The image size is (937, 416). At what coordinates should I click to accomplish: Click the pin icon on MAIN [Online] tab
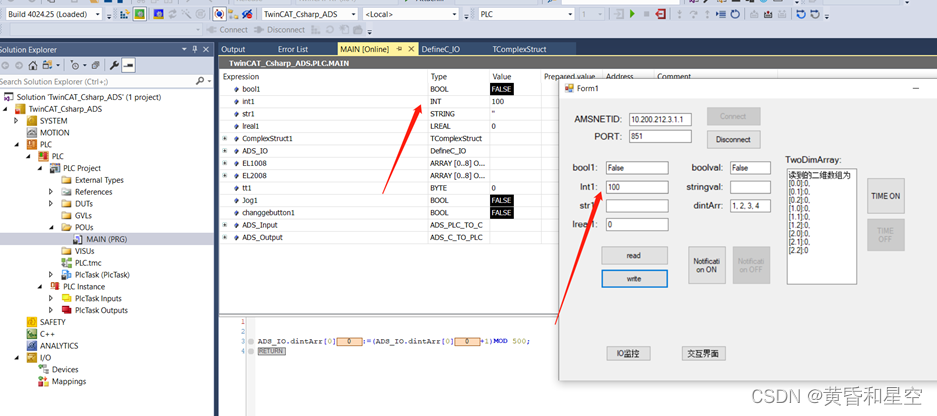click(x=399, y=49)
